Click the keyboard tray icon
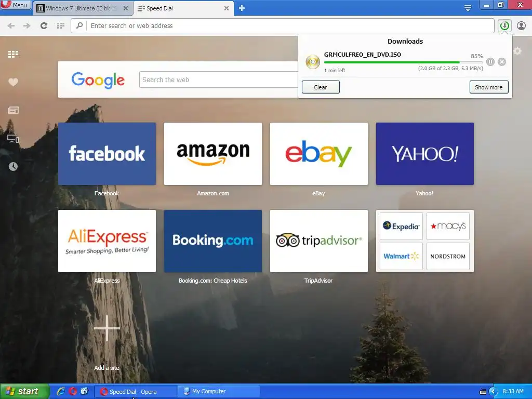Viewport: 532px width, 399px height. tap(483, 392)
